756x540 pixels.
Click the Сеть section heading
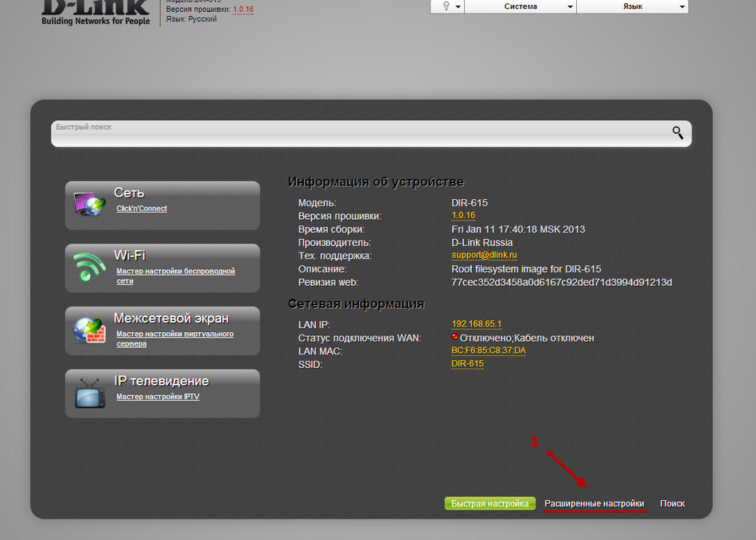[x=129, y=193]
